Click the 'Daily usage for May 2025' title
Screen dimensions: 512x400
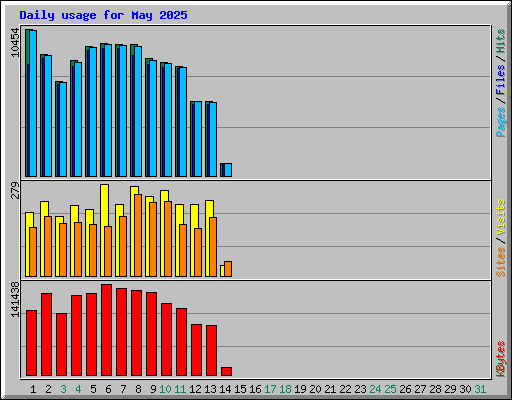pos(103,15)
